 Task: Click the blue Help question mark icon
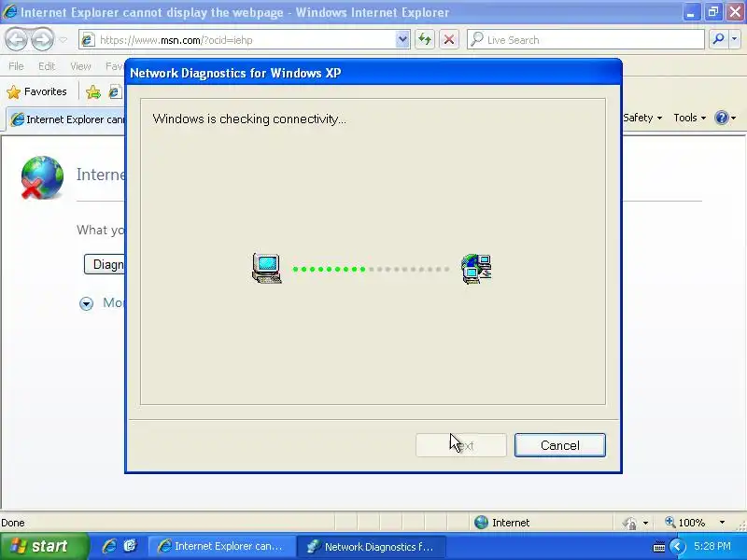tap(722, 118)
